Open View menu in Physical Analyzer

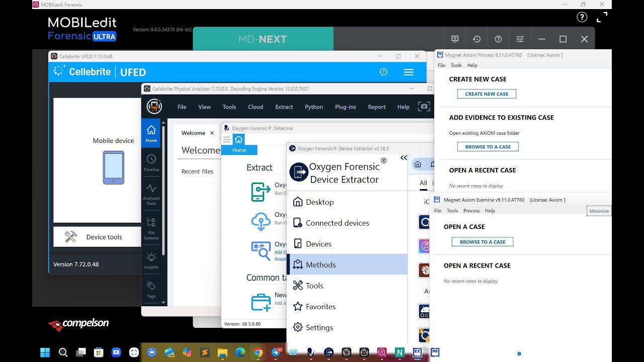pos(204,107)
